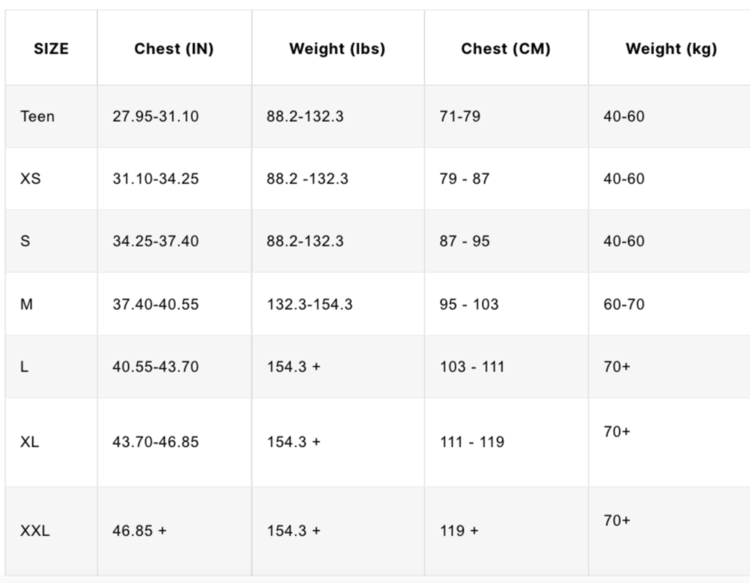Select the Weight (kg) column header

point(671,48)
